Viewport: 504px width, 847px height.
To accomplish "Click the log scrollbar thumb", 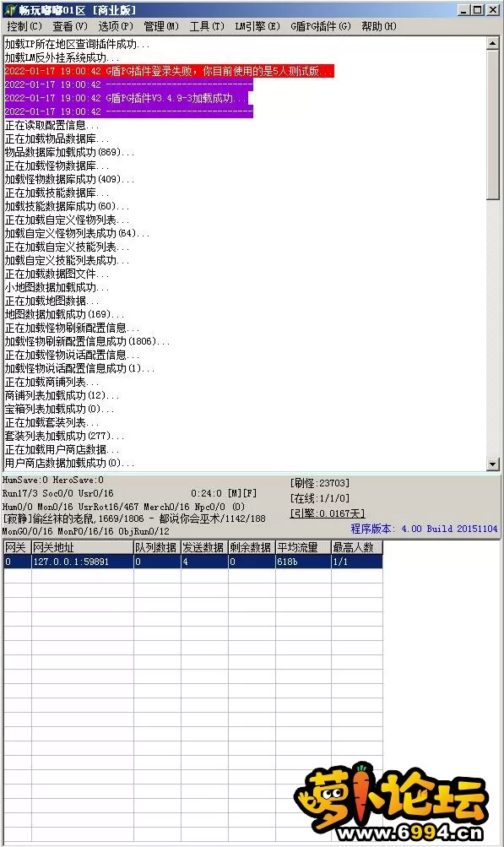I will click(x=492, y=125).
